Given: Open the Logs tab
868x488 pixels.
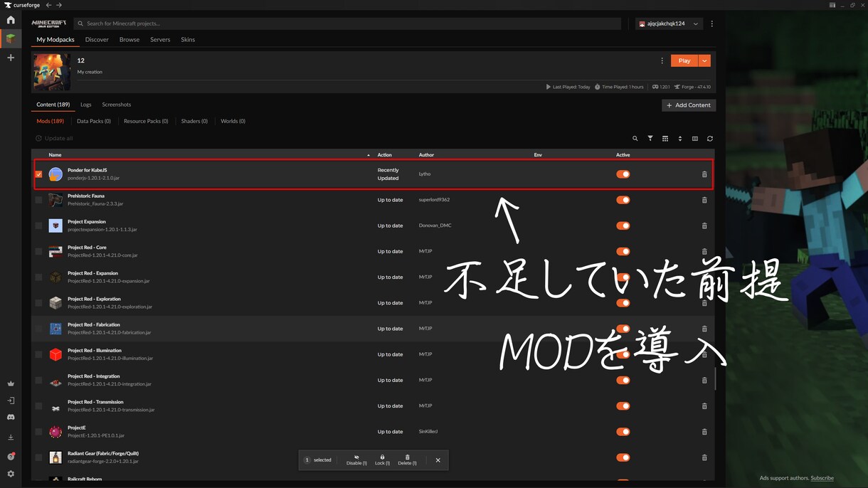Looking at the screenshot, I should tap(85, 105).
